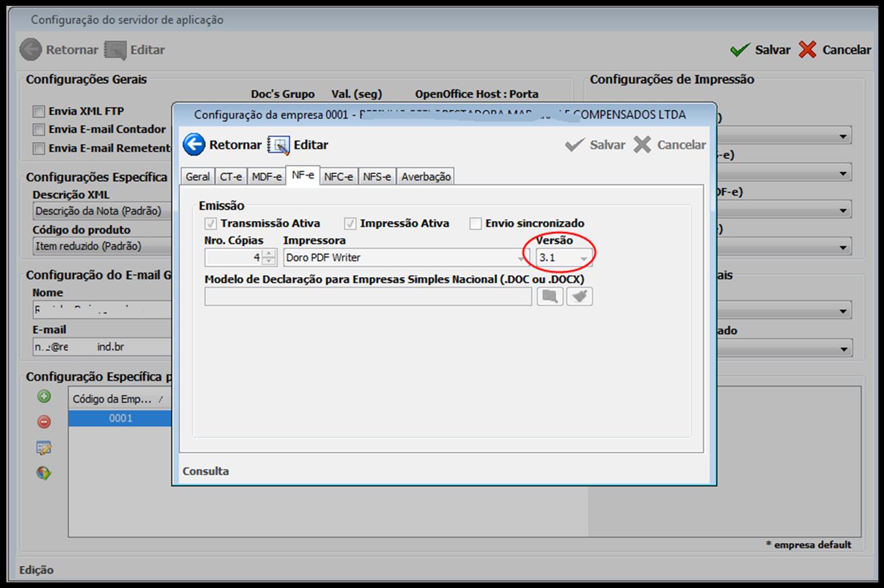Screen dimensions: 884x588
Task: Click the E-mail input field
Action: (102, 347)
